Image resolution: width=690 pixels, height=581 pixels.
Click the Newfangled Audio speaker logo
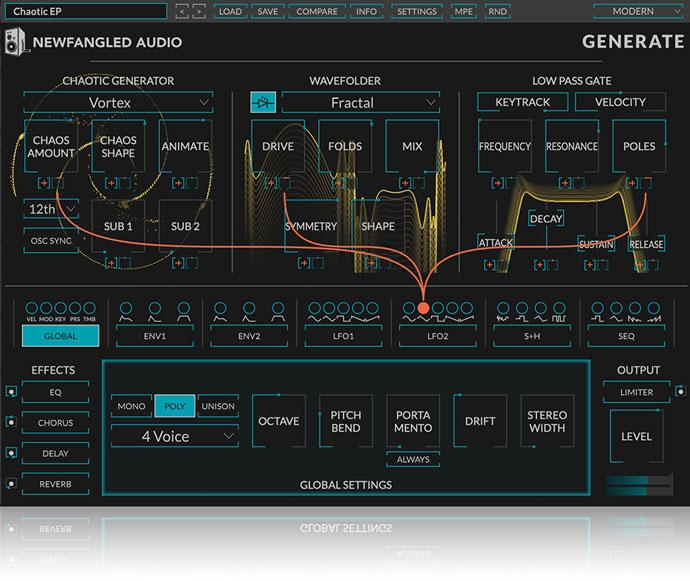pyautogui.click(x=15, y=43)
